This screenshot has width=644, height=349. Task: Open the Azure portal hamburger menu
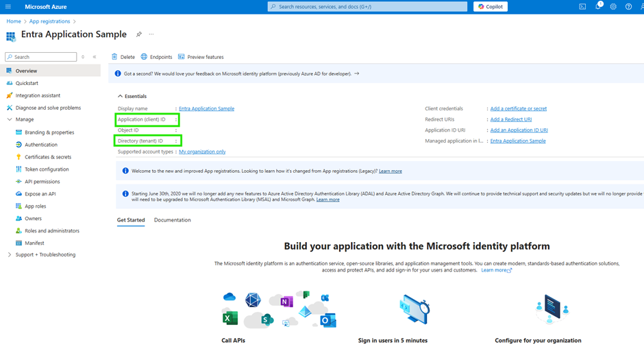pyautogui.click(x=8, y=7)
